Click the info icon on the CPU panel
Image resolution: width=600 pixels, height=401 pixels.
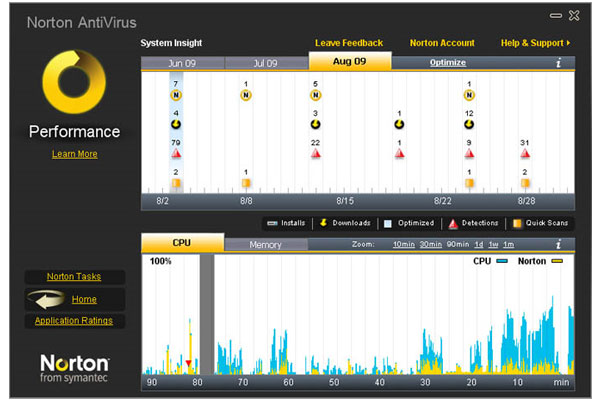(x=559, y=244)
